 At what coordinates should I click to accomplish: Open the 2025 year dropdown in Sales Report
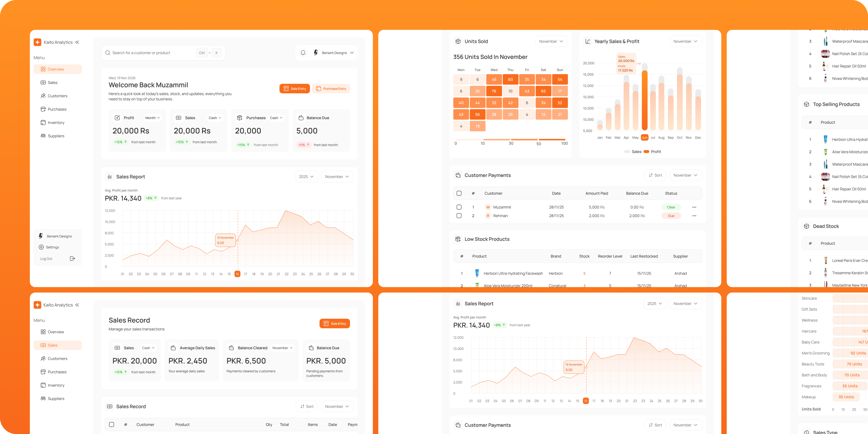pos(306,177)
